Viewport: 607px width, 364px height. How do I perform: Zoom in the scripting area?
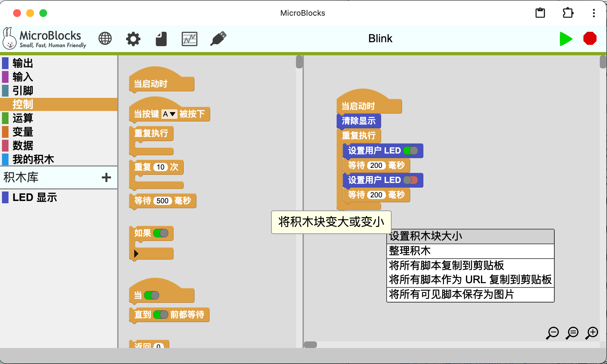click(x=592, y=333)
